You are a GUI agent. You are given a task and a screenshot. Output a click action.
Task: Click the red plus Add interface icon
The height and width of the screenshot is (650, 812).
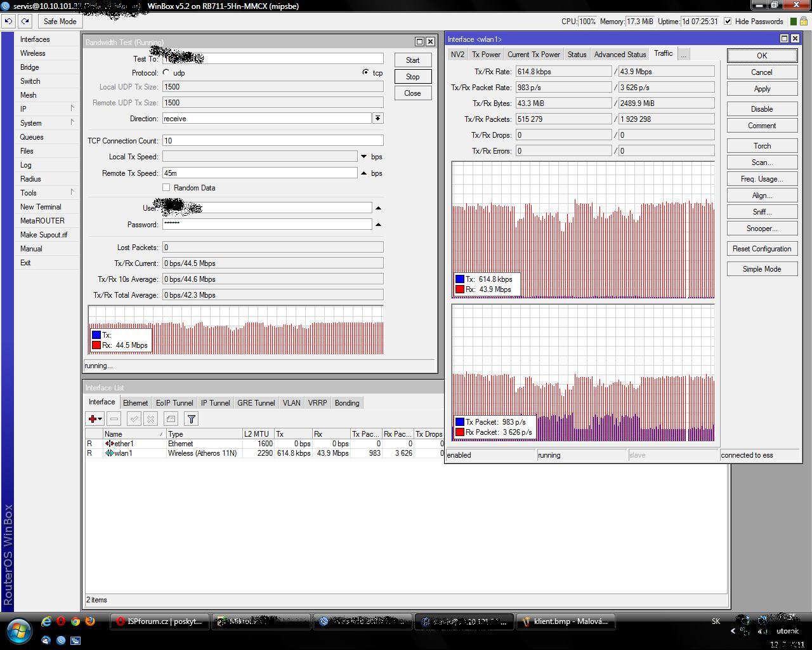tap(93, 419)
